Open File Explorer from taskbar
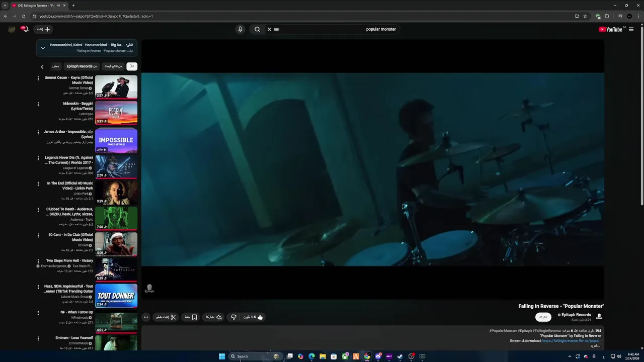This screenshot has height=362, width=644. [323, 356]
